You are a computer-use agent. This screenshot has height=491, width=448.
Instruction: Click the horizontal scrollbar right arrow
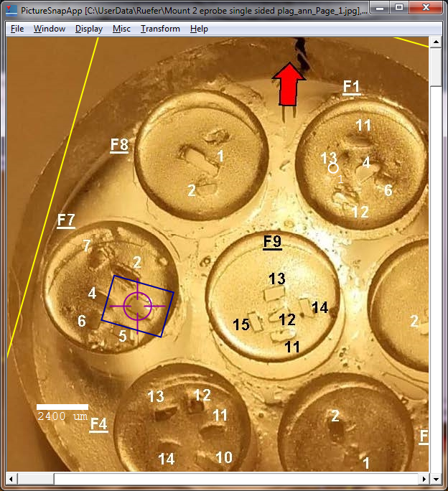[424, 478]
